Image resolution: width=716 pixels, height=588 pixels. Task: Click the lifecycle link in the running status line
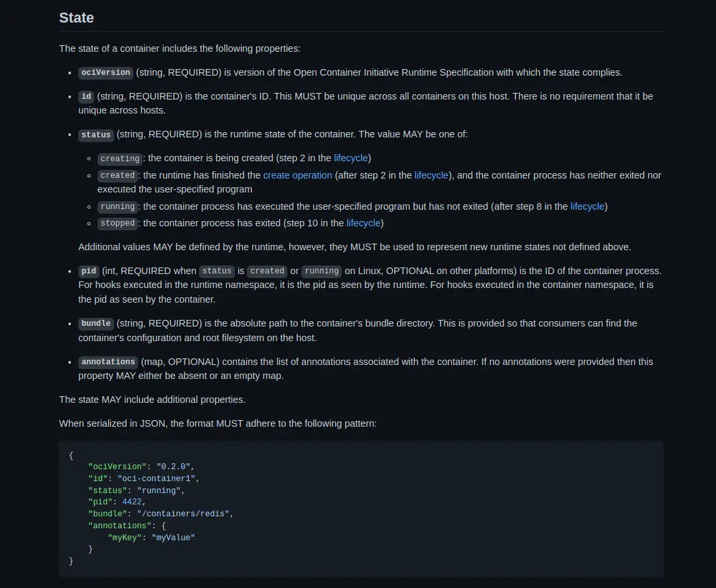tap(587, 206)
